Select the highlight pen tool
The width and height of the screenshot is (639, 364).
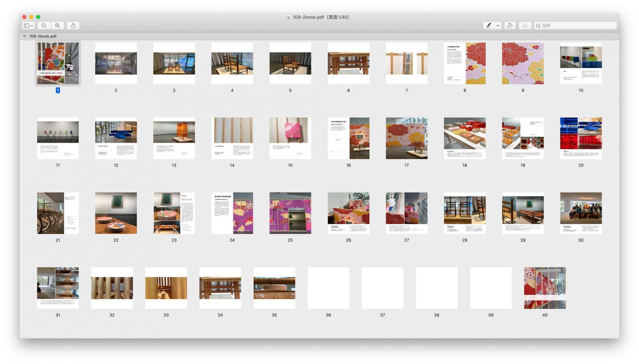pyautogui.click(x=489, y=26)
